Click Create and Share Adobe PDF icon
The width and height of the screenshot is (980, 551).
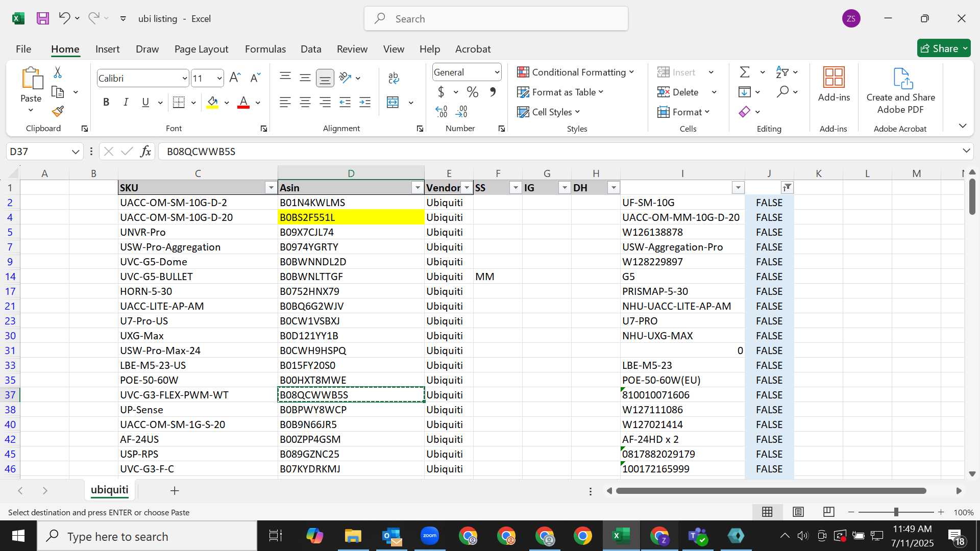tap(902, 78)
